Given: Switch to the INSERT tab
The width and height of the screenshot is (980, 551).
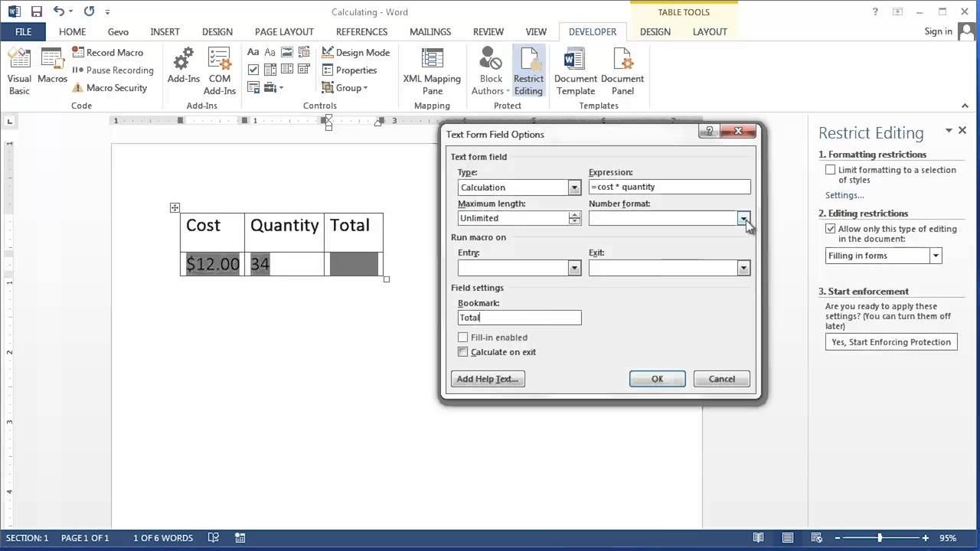Looking at the screenshot, I should point(165,31).
